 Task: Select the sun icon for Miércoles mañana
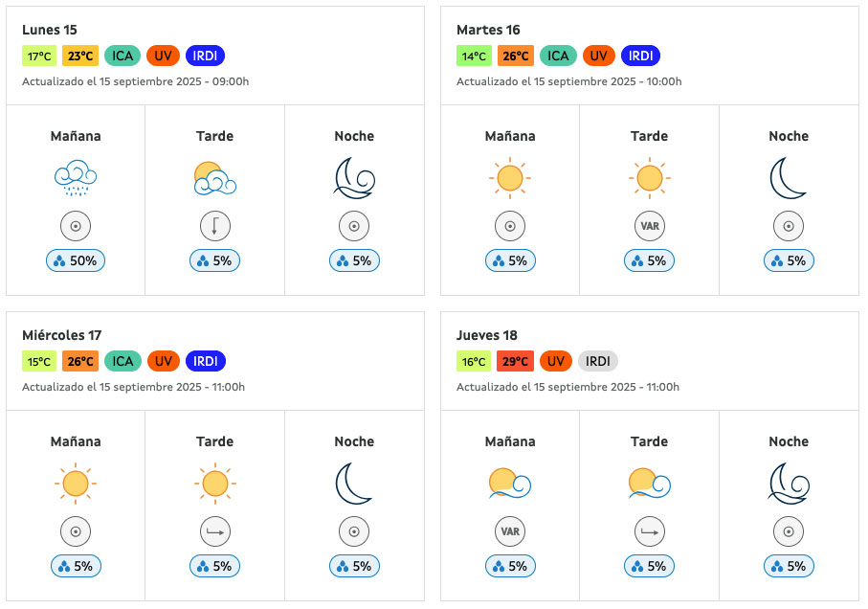[x=76, y=484]
